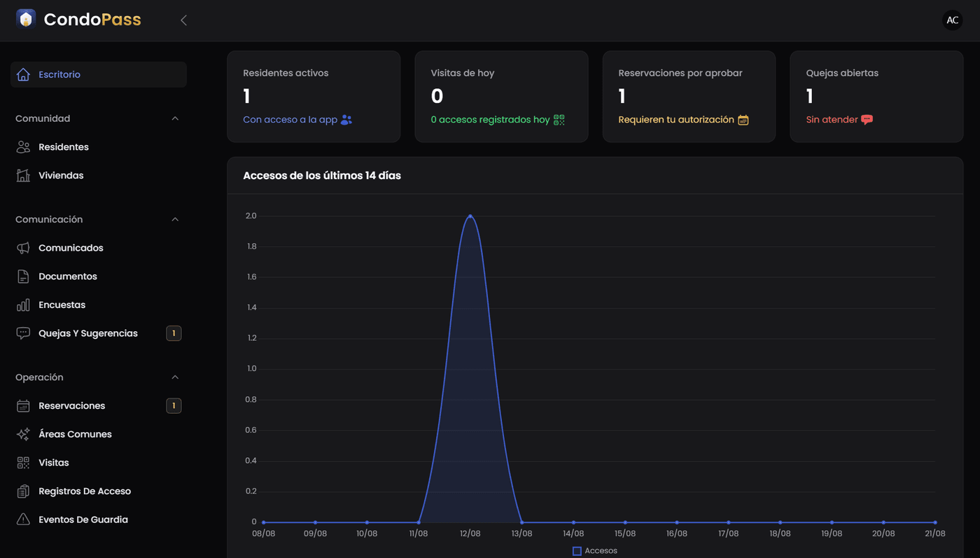Collapse the Comunicación section chevron

[x=175, y=219]
